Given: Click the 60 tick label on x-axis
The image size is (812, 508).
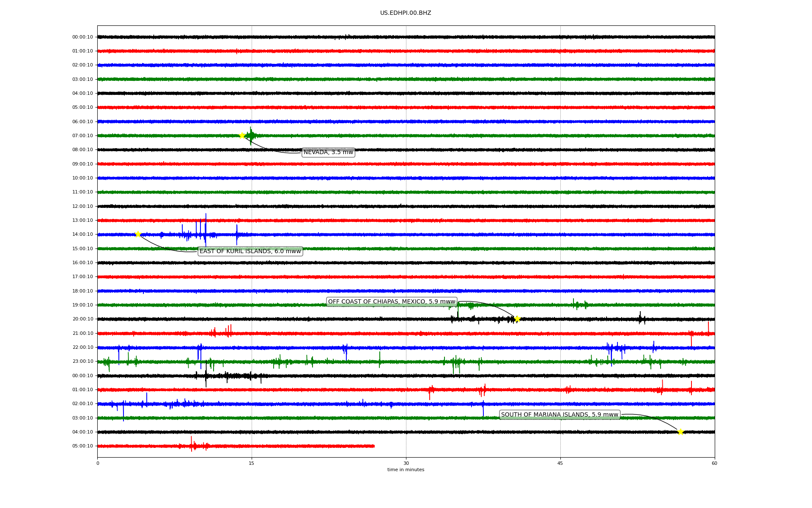Looking at the screenshot, I should pos(714,463).
